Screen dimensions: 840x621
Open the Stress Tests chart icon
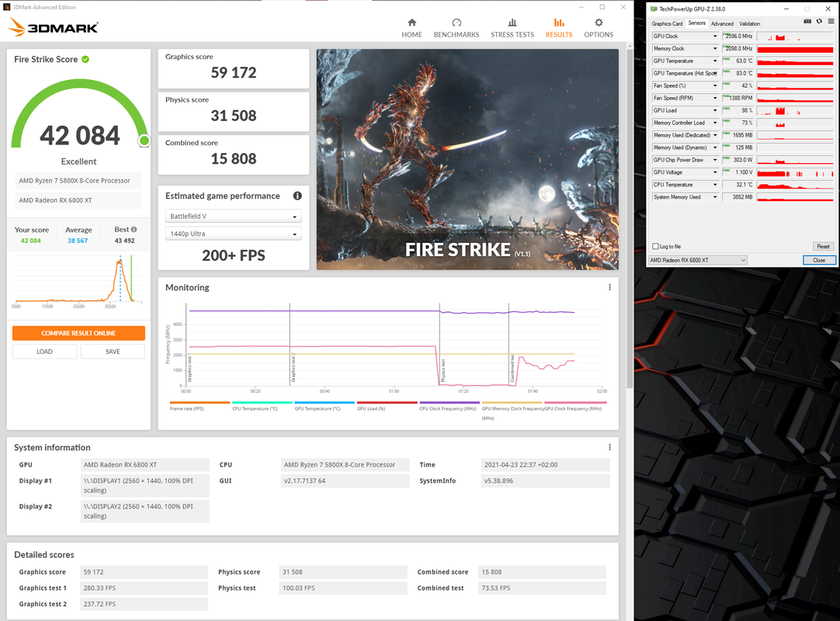click(x=512, y=23)
